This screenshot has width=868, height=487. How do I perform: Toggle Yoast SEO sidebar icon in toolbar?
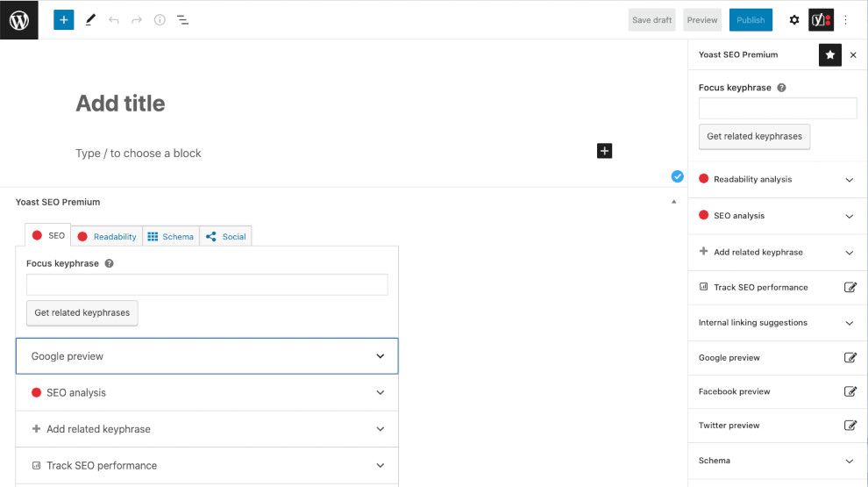(x=821, y=20)
